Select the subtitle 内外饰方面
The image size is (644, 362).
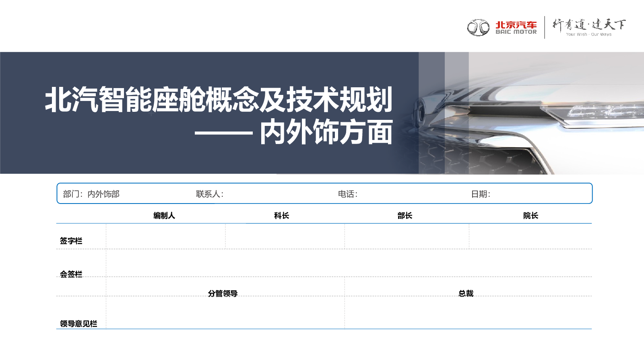click(326, 132)
